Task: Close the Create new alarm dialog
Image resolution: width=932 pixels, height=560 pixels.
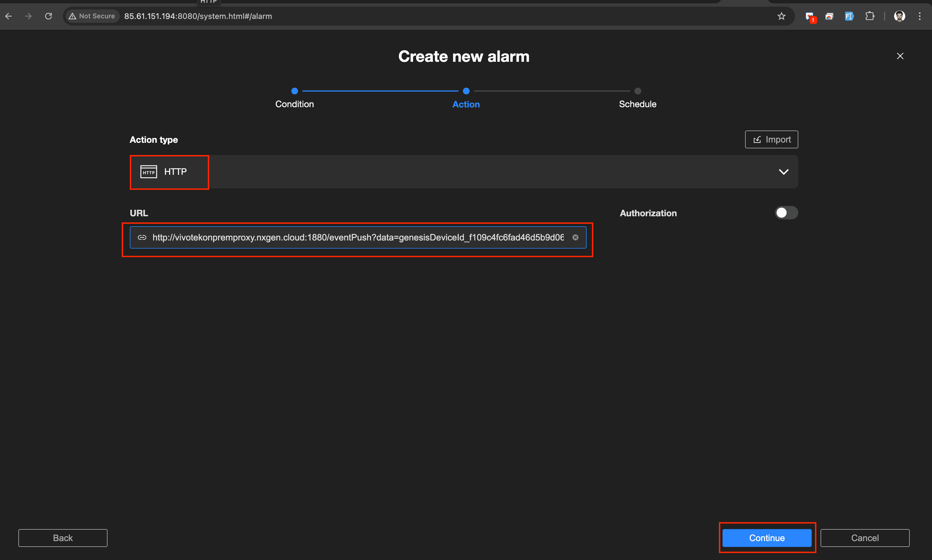Action: (x=900, y=56)
